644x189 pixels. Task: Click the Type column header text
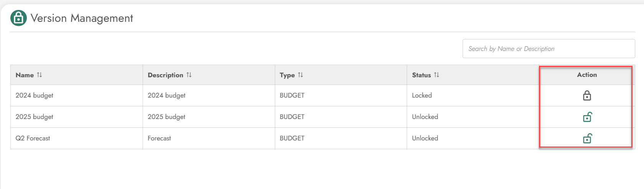pos(287,75)
